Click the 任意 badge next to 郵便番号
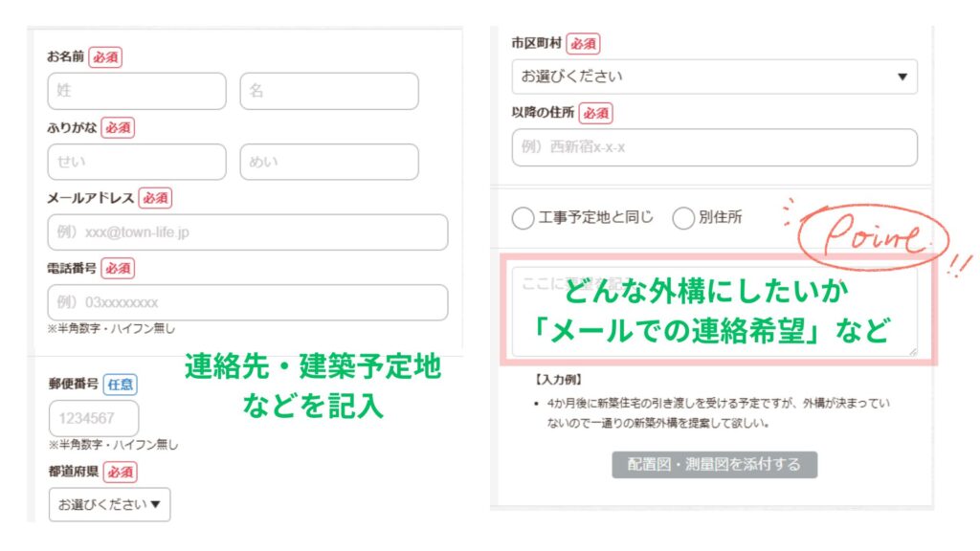980x551 pixels. [120, 385]
